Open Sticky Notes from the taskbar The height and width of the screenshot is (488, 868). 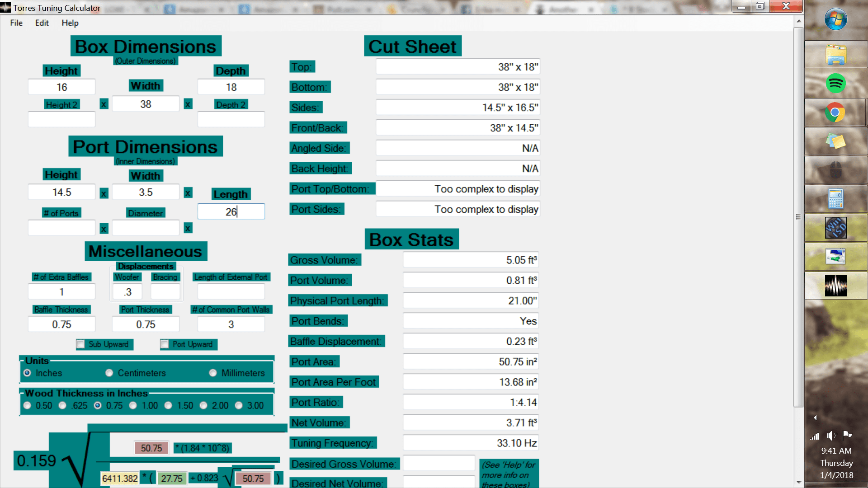point(835,141)
